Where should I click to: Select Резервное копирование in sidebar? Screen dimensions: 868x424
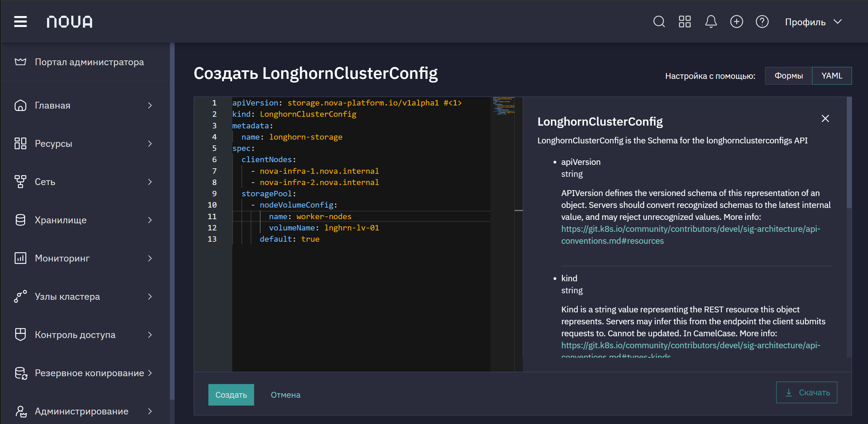tap(85, 373)
